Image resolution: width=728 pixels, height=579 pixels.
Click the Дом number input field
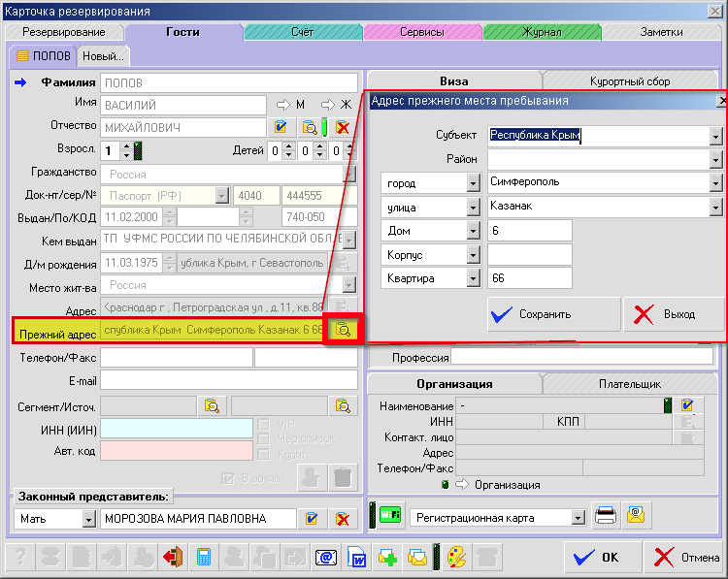coord(529,231)
